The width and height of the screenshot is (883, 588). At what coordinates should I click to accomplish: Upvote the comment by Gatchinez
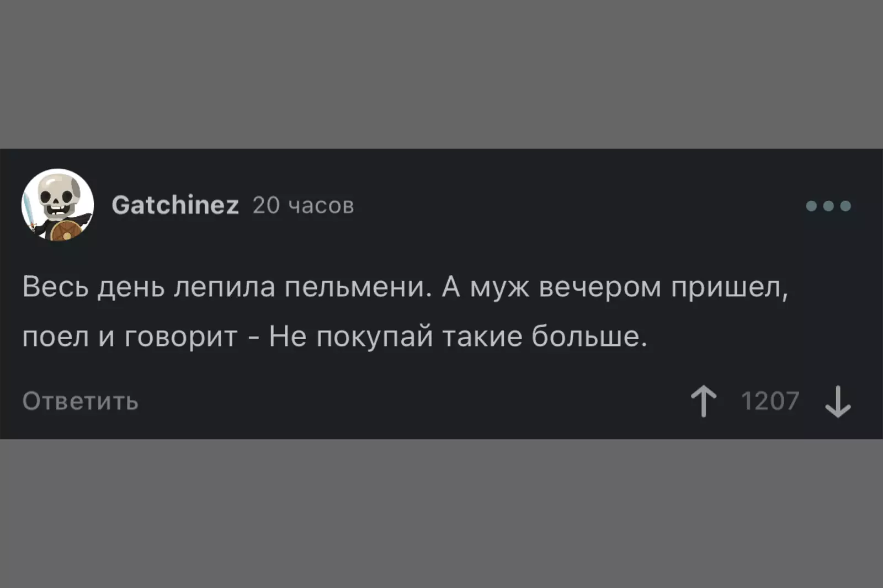[x=704, y=401]
